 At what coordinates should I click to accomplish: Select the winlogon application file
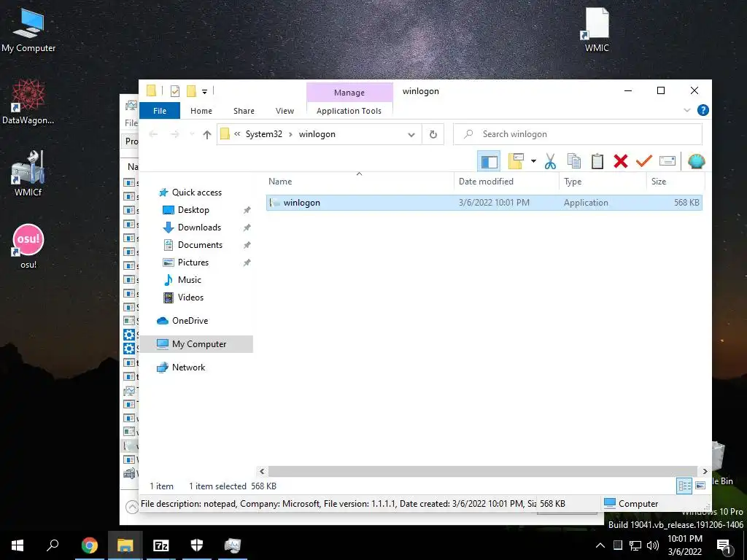(484, 203)
